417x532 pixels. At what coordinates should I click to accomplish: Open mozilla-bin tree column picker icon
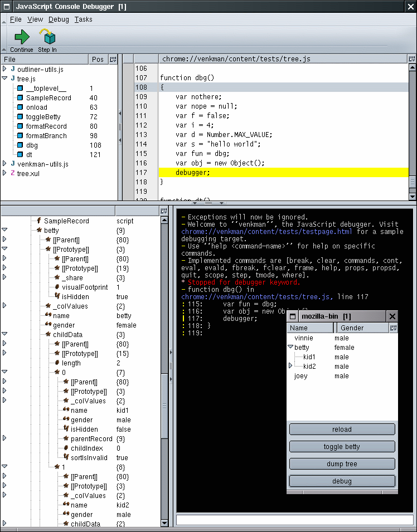tap(393, 328)
